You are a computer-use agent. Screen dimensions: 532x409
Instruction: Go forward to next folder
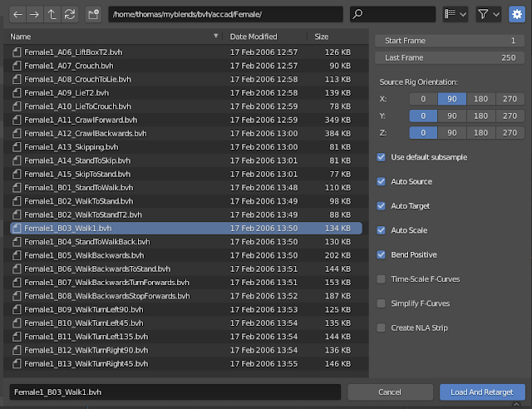pyautogui.click(x=35, y=15)
